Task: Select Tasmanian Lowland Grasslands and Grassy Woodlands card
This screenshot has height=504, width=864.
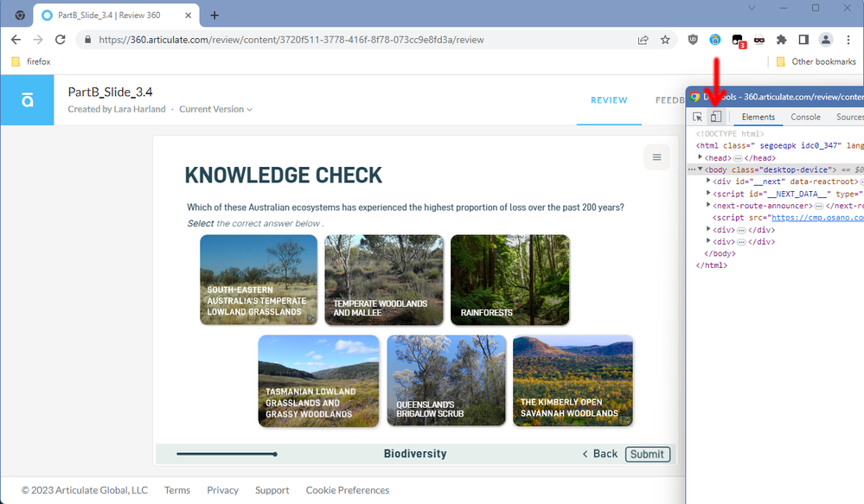Action: (x=318, y=380)
